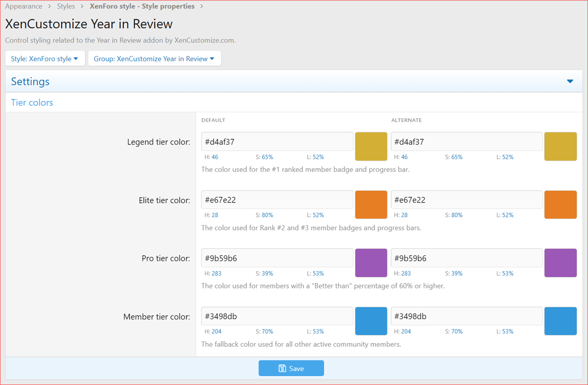Viewport: 588px width, 385px height.
Task: Go to Styles breadcrumb
Action: click(x=66, y=6)
